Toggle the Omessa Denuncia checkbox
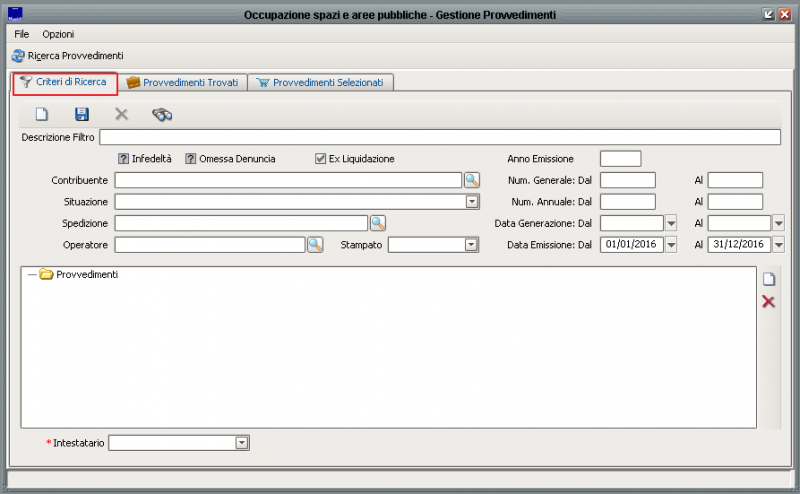The height and width of the screenshot is (494, 800). [x=190, y=158]
